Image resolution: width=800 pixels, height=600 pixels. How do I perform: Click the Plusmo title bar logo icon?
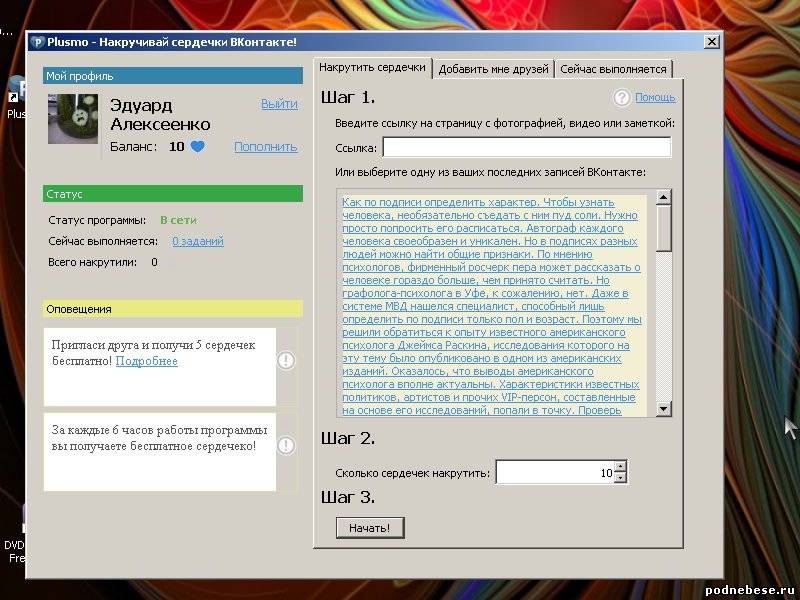[37, 42]
